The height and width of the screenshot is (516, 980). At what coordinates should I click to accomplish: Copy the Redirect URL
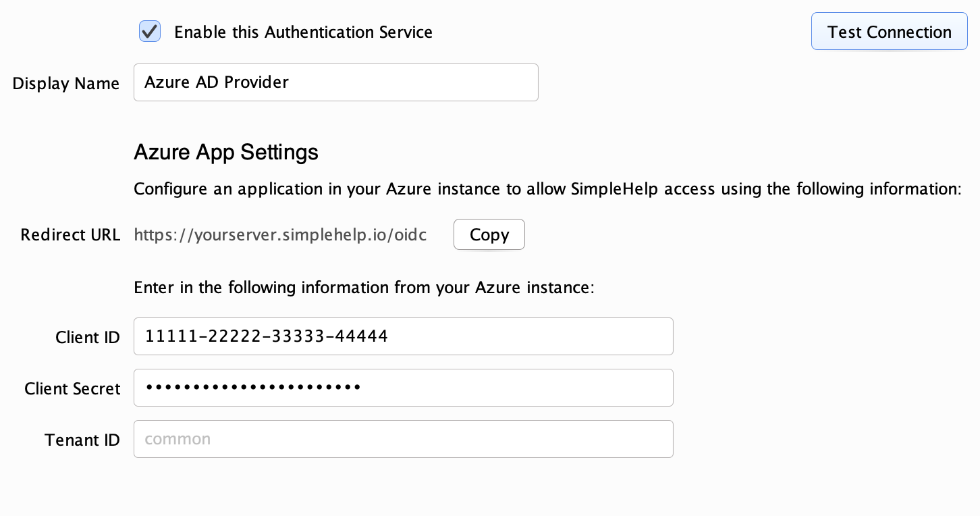tap(489, 234)
